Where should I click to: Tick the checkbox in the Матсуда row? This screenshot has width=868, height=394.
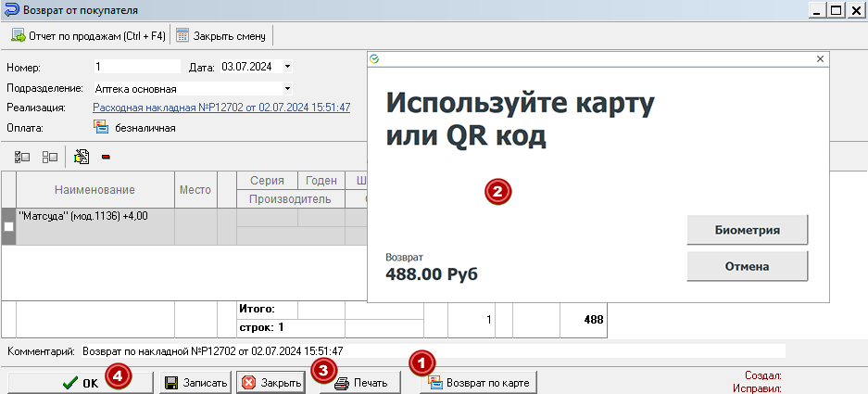(8, 226)
